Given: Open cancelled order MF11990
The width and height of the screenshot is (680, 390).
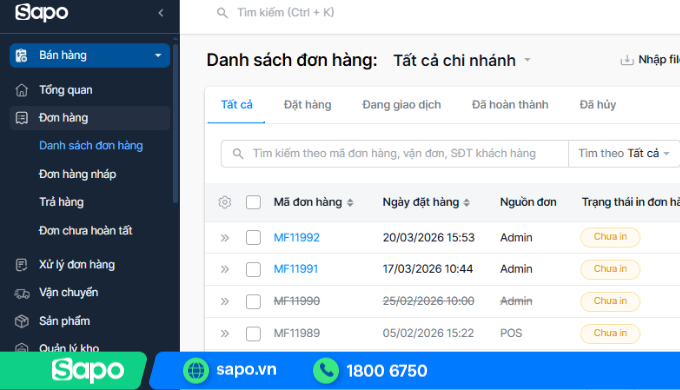Looking at the screenshot, I should tap(297, 302).
